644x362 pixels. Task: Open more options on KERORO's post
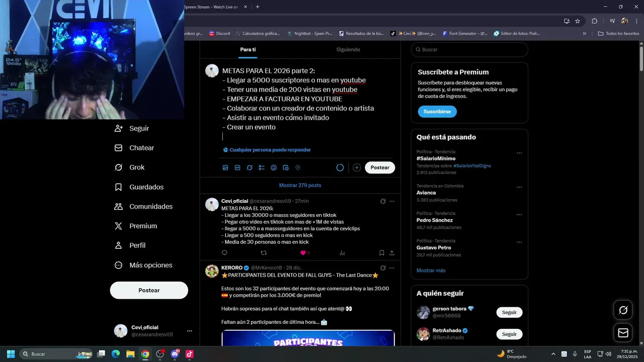(392, 268)
